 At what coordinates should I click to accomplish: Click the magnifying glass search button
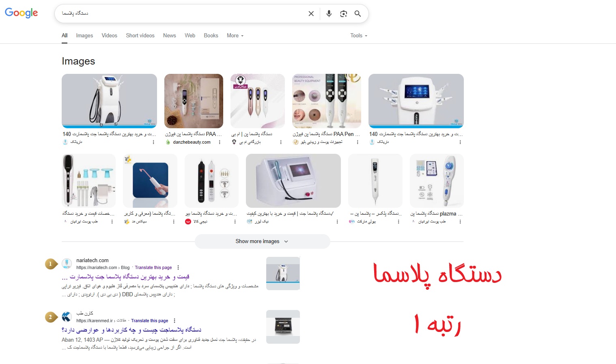pyautogui.click(x=358, y=14)
